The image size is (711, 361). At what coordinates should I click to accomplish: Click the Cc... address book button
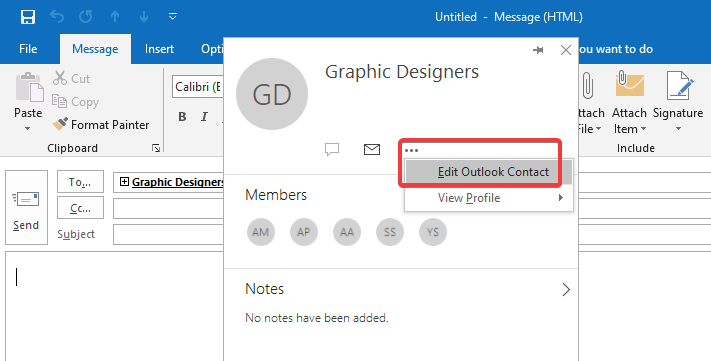80,208
